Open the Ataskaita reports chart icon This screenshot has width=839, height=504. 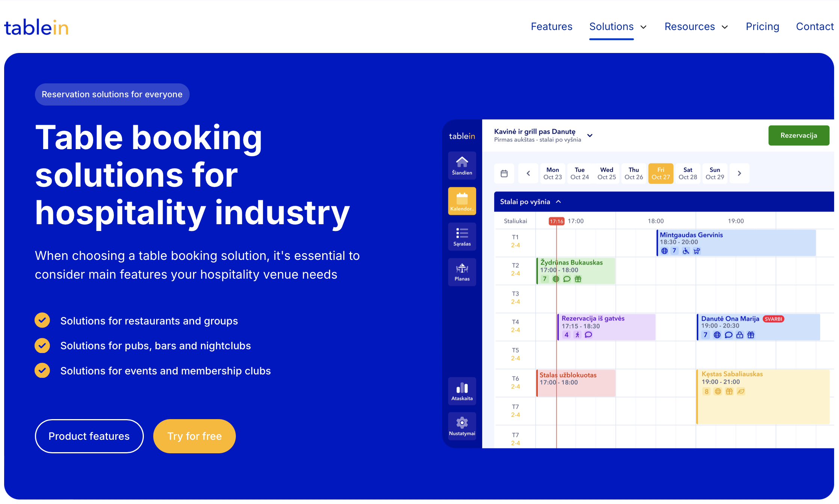pyautogui.click(x=462, y=391)
